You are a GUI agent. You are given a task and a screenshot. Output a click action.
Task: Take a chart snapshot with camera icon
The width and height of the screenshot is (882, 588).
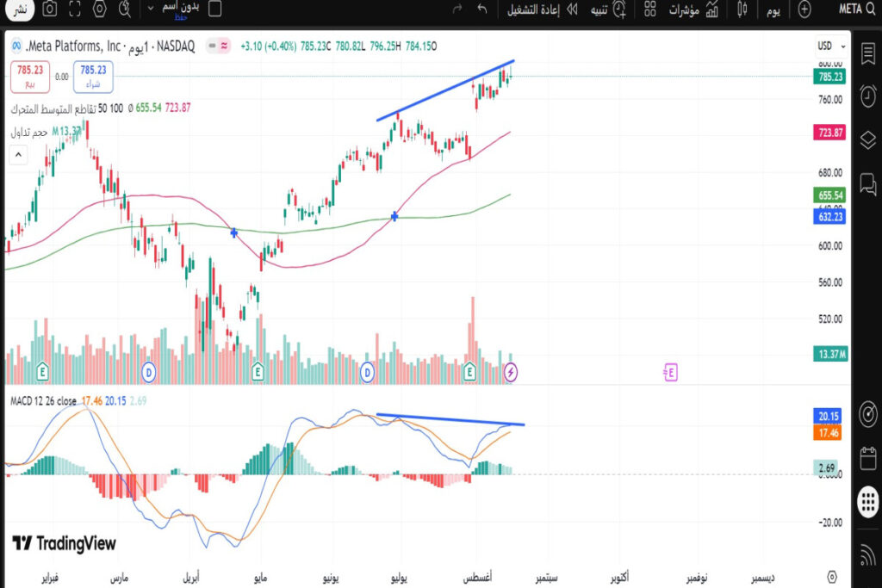pos(50,9)
